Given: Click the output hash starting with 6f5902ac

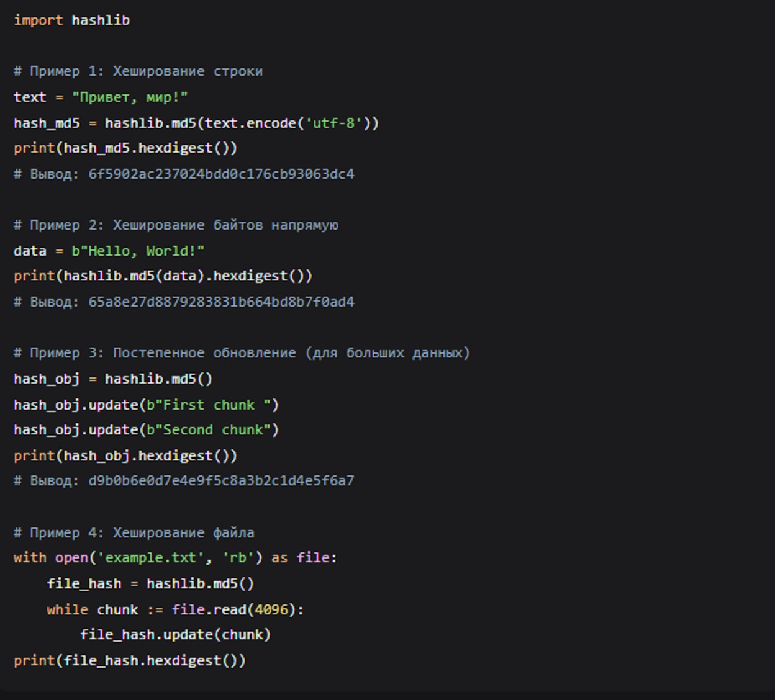Looking at the screenshot, I should 221,174.
